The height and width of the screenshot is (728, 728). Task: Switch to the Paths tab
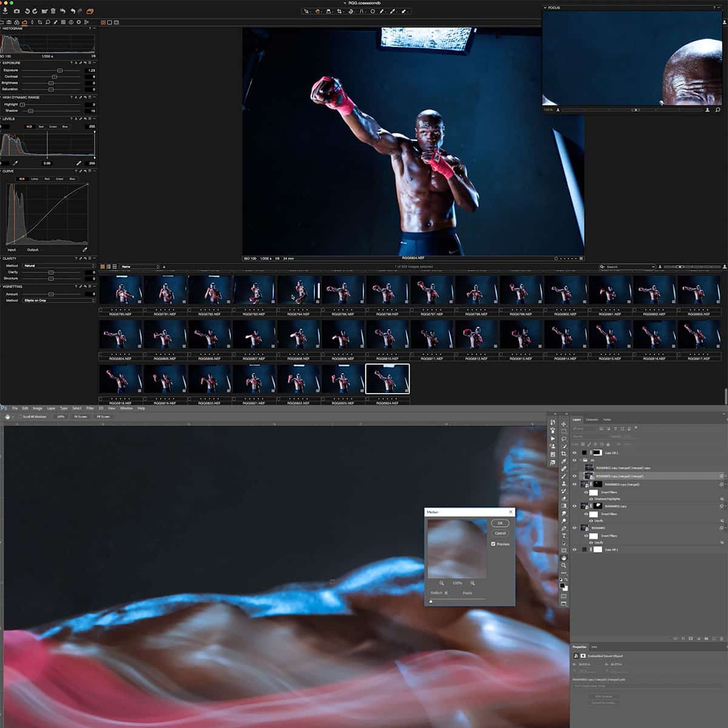607,419
